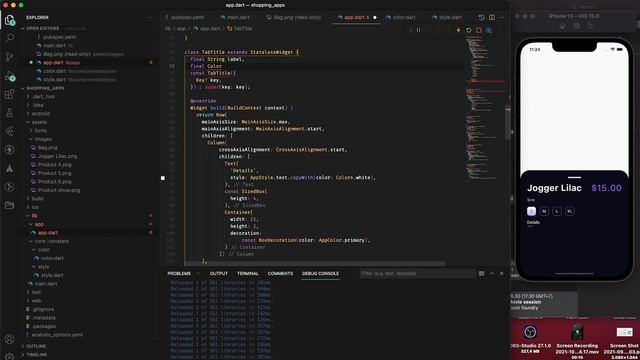Collapse the lib folder
This screenshot has width=640, height=360.
coord(35,216)
